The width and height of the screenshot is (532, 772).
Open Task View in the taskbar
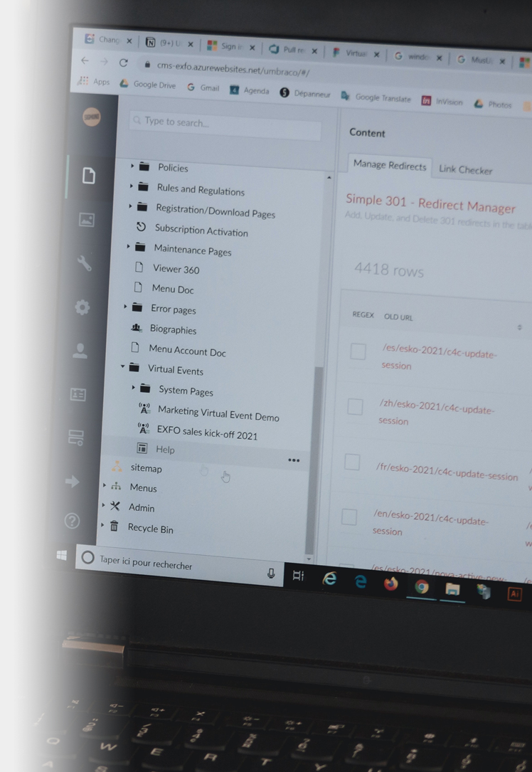(x=298, y=575)
